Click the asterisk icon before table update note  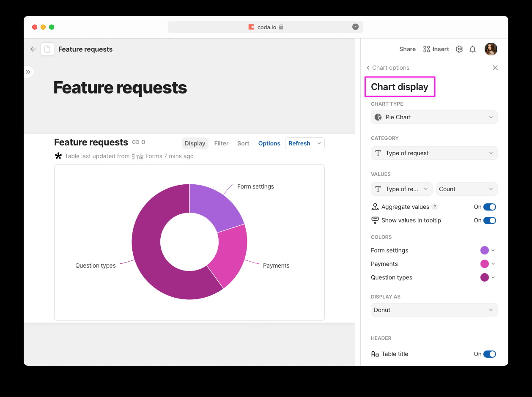[x=58, y=156]
